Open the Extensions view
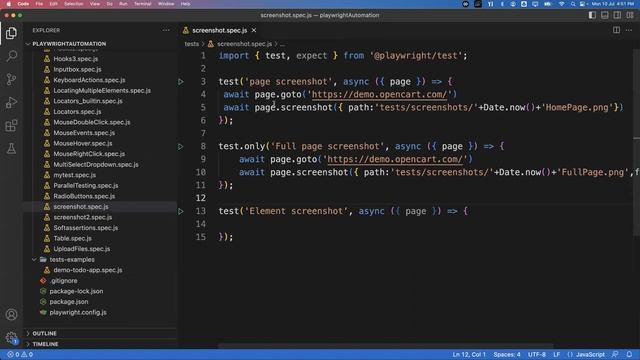Viewport: 640px width, 360px height. tap(11, 125)
